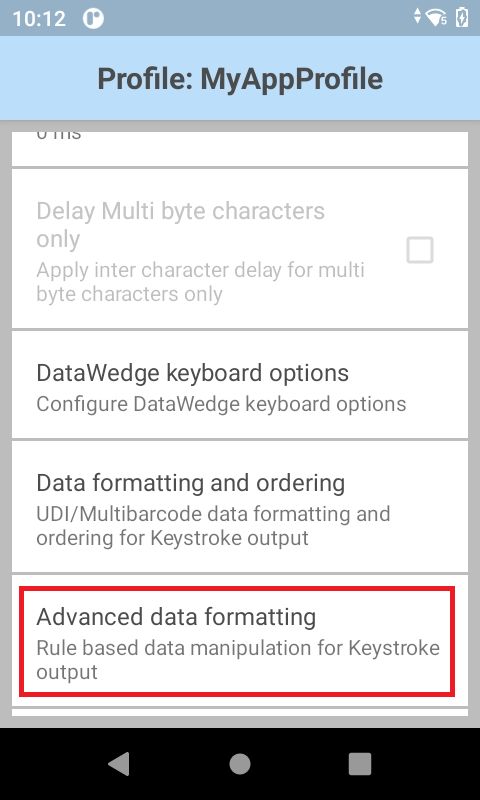Tap the Wi-Fi signal status icon
Screen dimensions: 480x800
click(437, 18)
